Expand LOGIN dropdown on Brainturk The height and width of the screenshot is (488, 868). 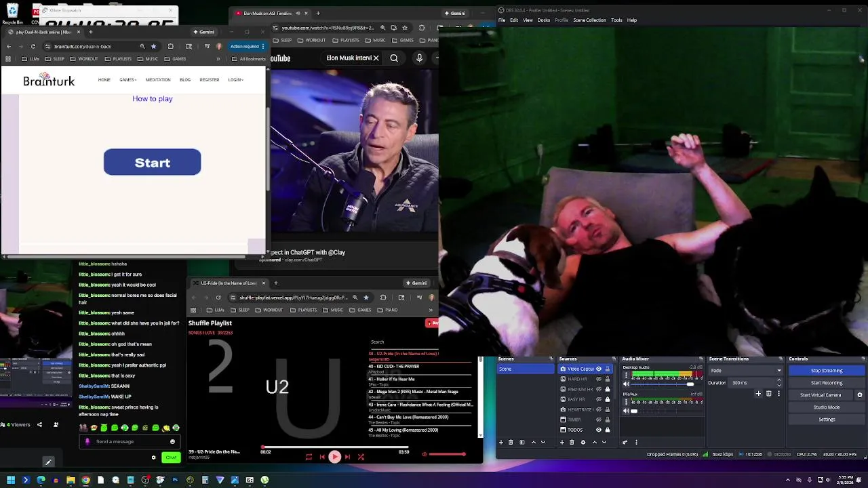[x=235, y=80]
